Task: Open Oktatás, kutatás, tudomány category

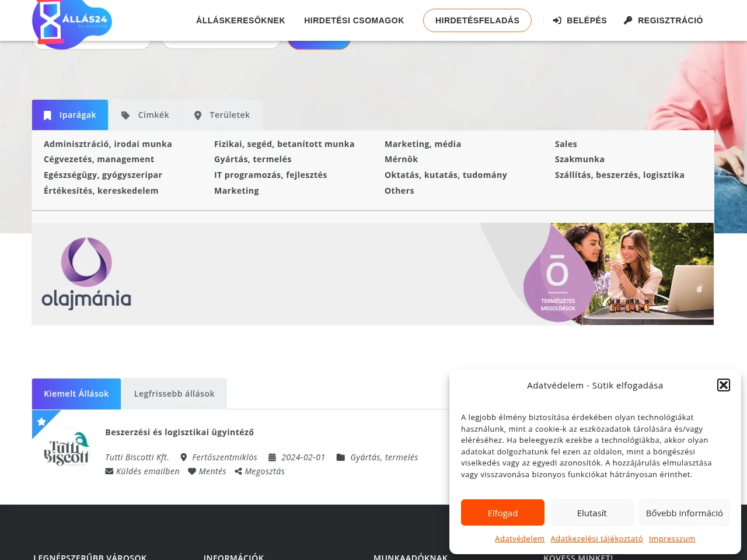Action: click(x=446, y=175)
